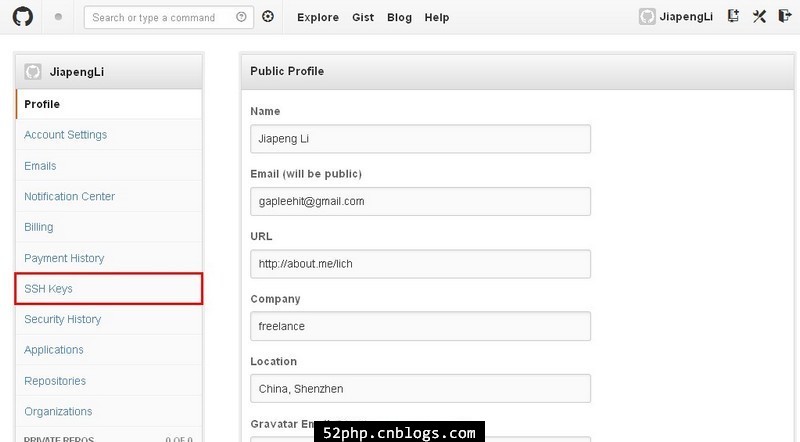
Task: Click the Location input field
Action: pyautogui.click(x=420, y=389)
